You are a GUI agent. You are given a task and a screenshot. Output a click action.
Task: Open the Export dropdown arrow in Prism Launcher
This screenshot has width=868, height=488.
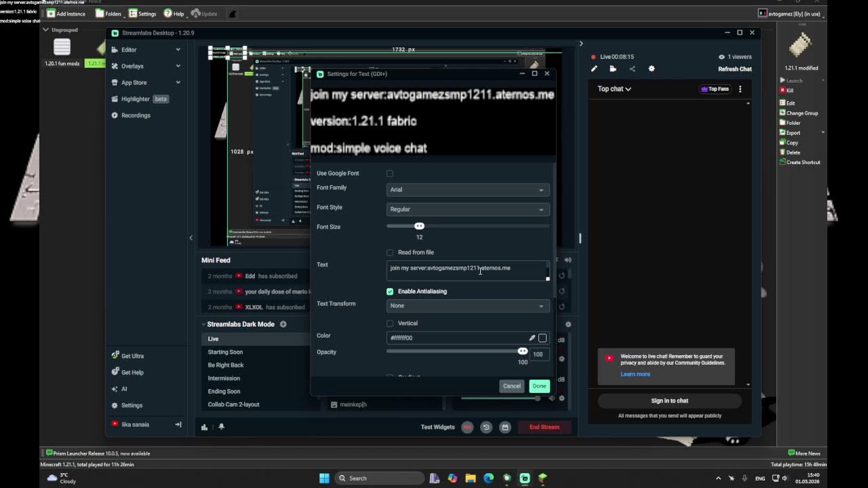coord(823,133)
